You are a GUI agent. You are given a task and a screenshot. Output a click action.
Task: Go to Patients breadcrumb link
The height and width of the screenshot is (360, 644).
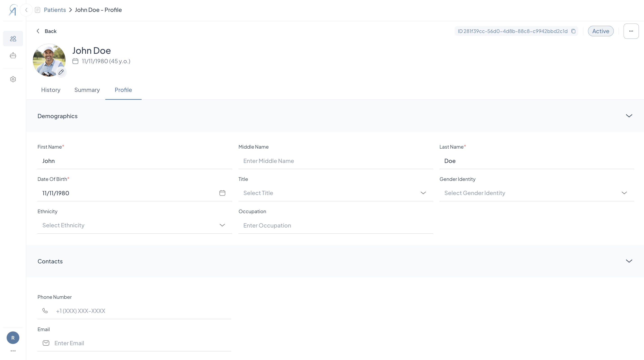[x=55, y=10]
